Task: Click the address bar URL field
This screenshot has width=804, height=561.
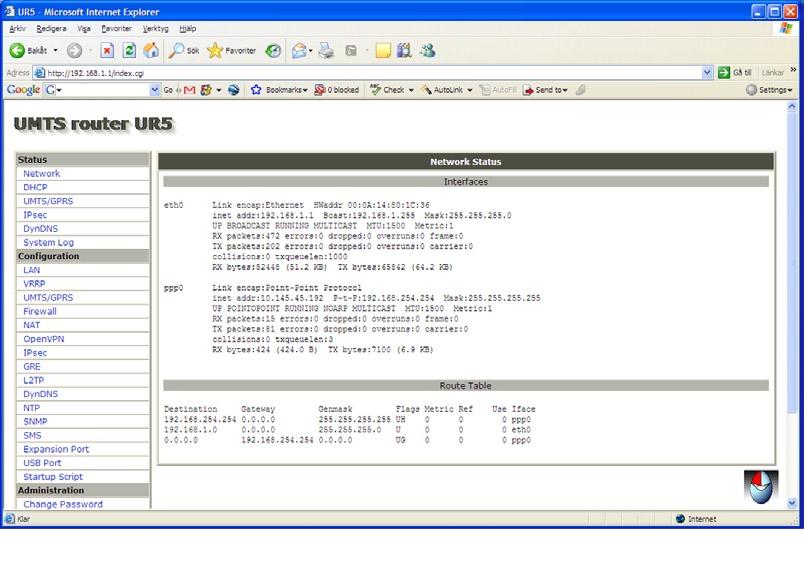Action: click(x=373, y=72)
